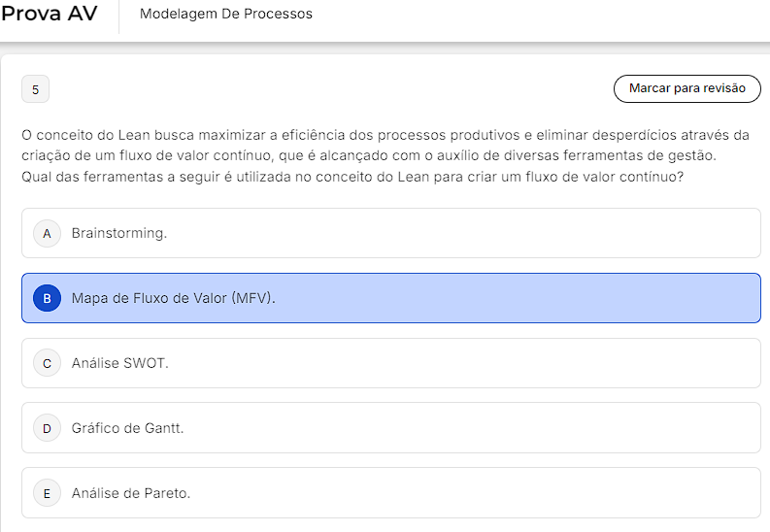Select the Análise SWOT answer text
This screenshot has height=532, width=770.
120,363
